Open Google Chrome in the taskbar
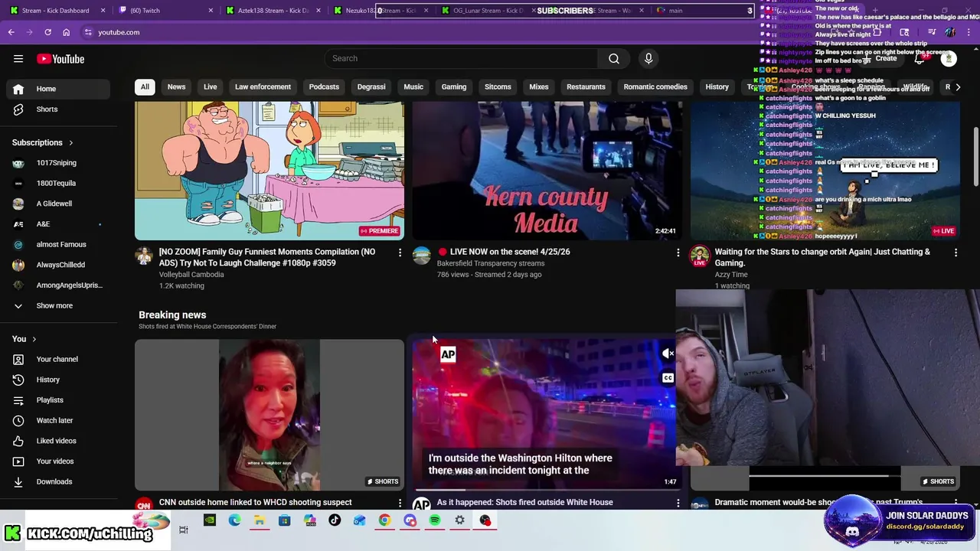 (384, 520)
